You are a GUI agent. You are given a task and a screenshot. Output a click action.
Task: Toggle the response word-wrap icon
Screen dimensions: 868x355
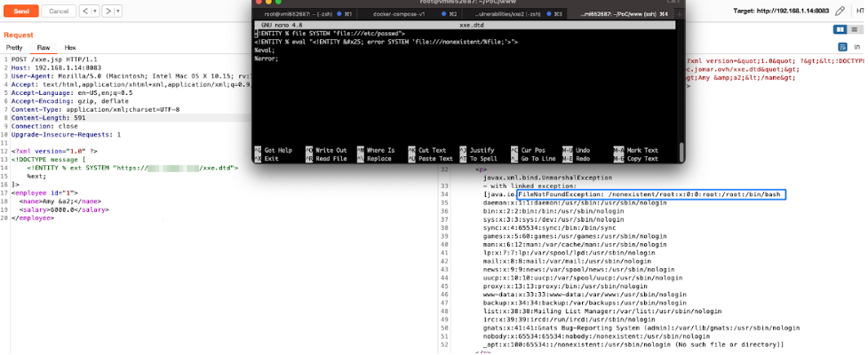pyautogui.click(x=842, y=47)
